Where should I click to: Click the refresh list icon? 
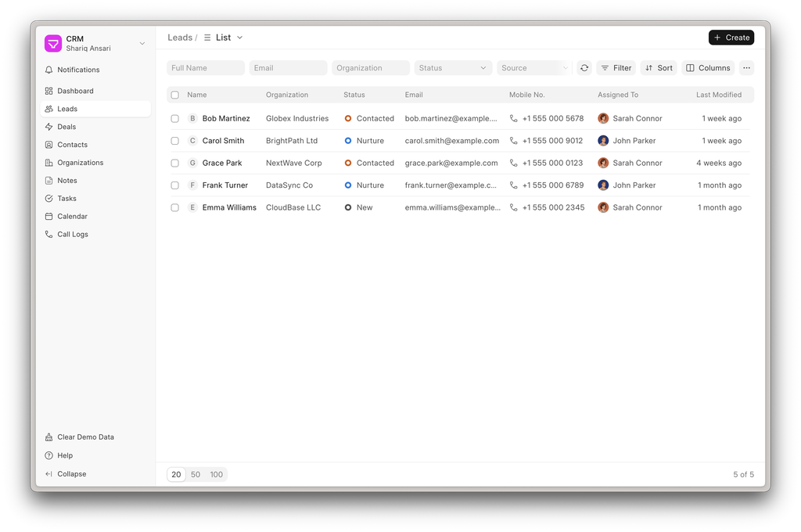tap(584, 68)
